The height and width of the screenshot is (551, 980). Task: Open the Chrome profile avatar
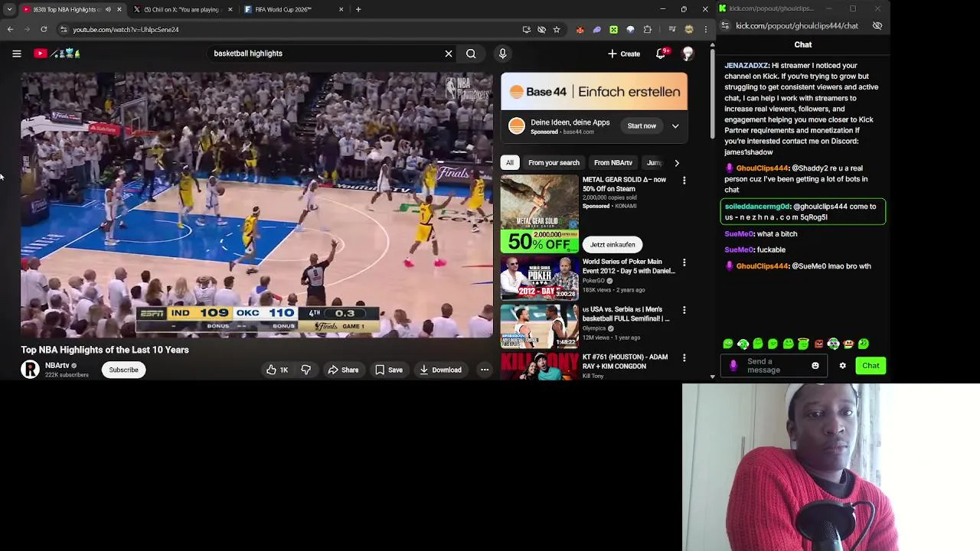tap(689, 29)
